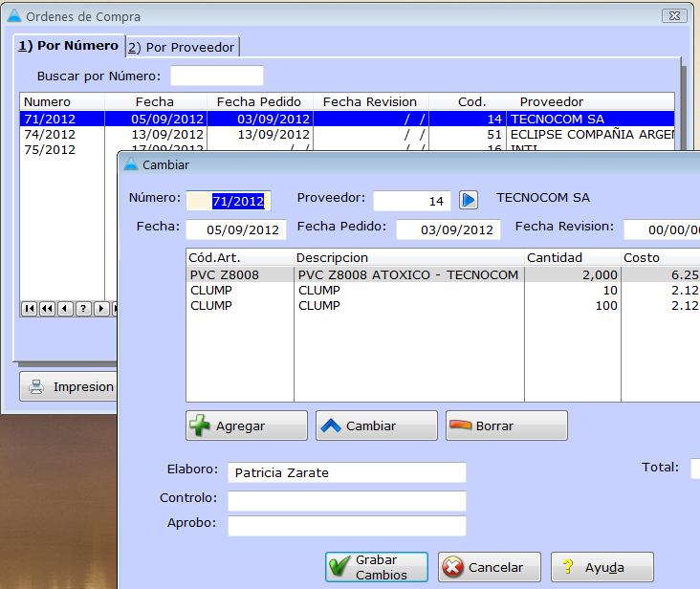Click the Número field showing 71/2012
700x589 pixels.
coord(229,201)
